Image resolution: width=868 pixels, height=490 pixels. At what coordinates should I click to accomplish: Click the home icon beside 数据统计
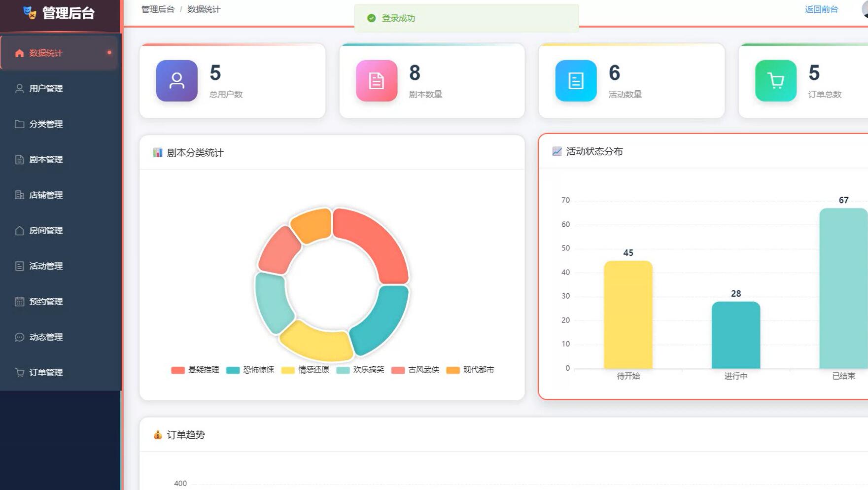[x=19, y=53]
